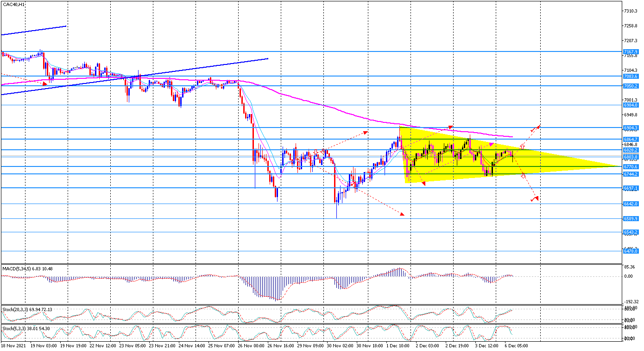
Task: Click the 3 Dec 12:00 time label
Action: pyautogui.click(x=486, y=345)
